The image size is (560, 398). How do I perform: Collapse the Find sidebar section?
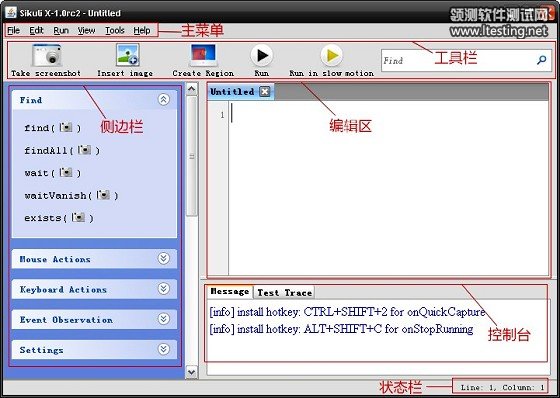tap(164, 99)
